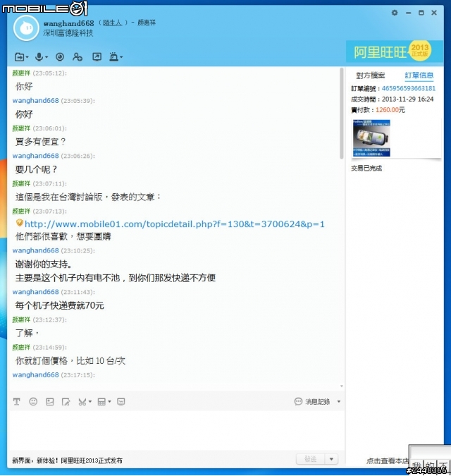Open the mobile01.com topicdetail link
451x476 pixels.
(175, 224)
